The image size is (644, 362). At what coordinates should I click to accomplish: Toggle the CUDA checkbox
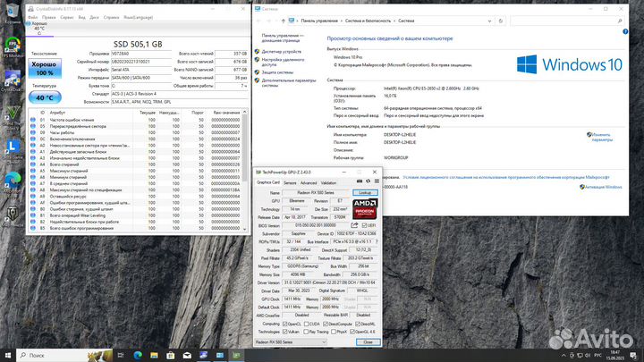coord(306,324)
